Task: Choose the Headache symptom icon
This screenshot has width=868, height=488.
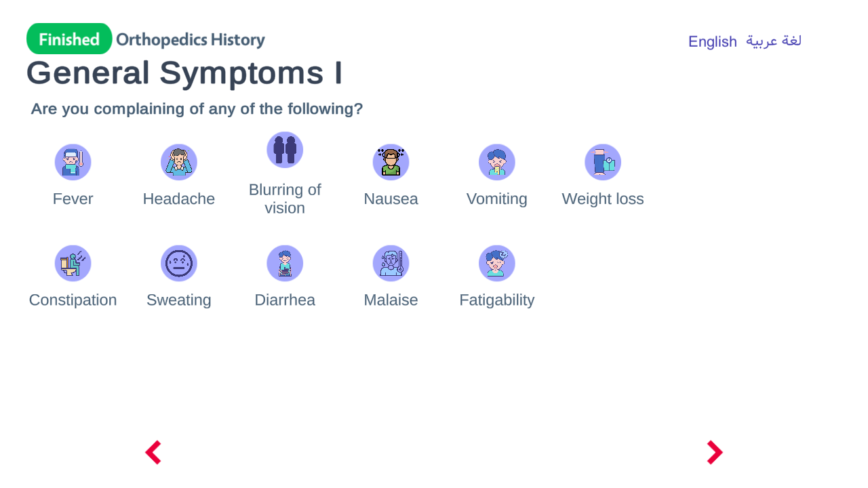Action: click(179, 162)
